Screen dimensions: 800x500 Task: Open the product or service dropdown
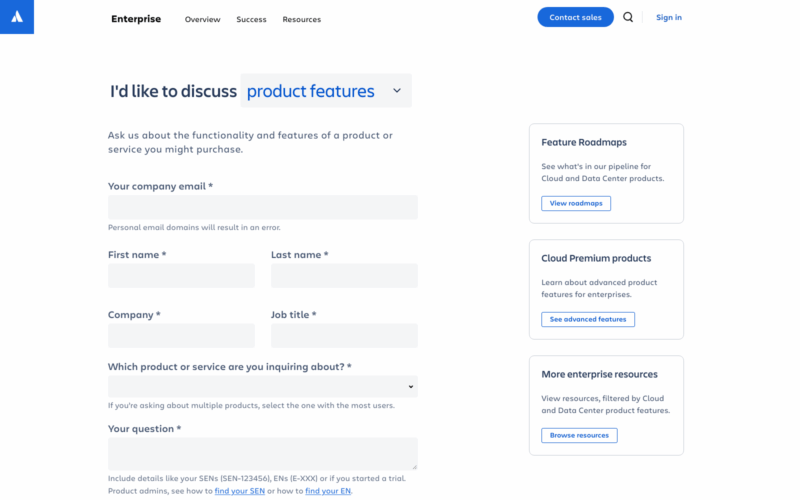tap(263, 387)
